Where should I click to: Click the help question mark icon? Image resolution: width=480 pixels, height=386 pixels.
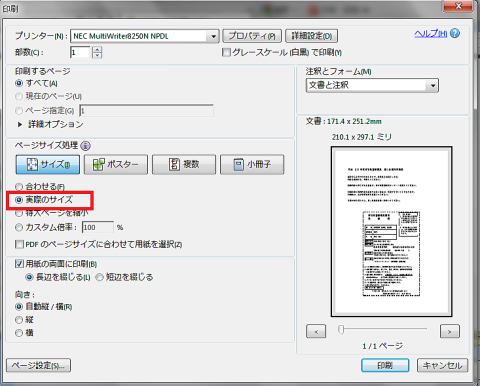tap(455, 33)
